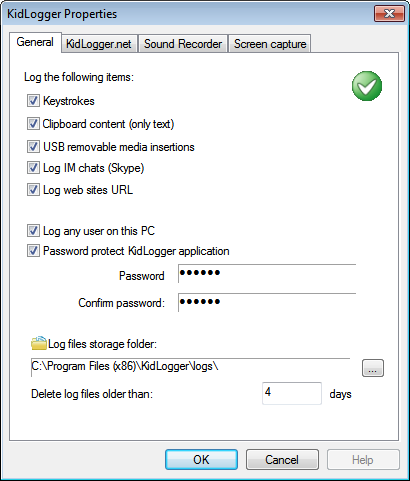The width and height of the screenshot is (410, 481).
Task: Disable USB removable media insertions logging
Action: pos(33,147)
